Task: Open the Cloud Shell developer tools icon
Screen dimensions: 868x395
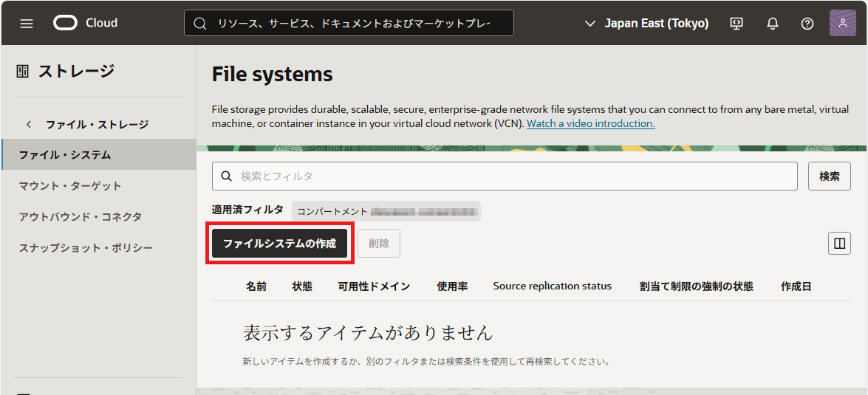Action: tap(737, 23)
